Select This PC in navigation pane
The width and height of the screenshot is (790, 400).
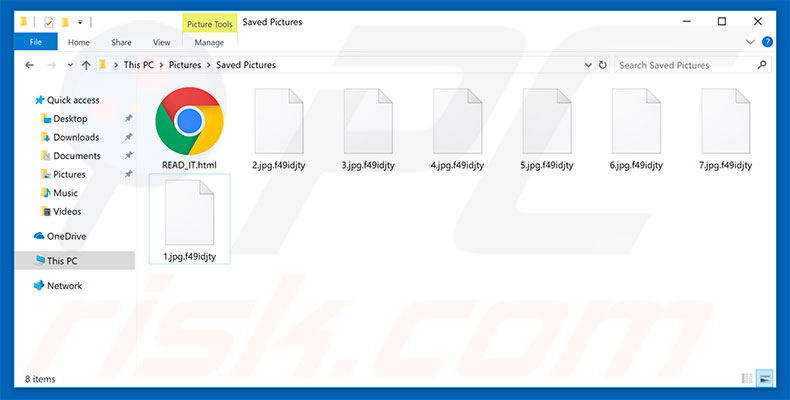tap(75, 260)
